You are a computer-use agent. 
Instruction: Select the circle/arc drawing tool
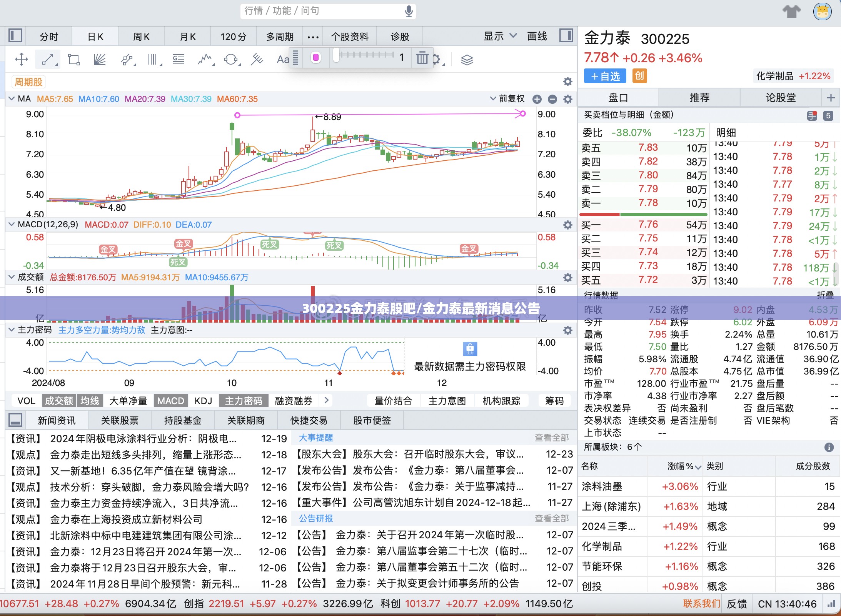(x=231, y=59)
